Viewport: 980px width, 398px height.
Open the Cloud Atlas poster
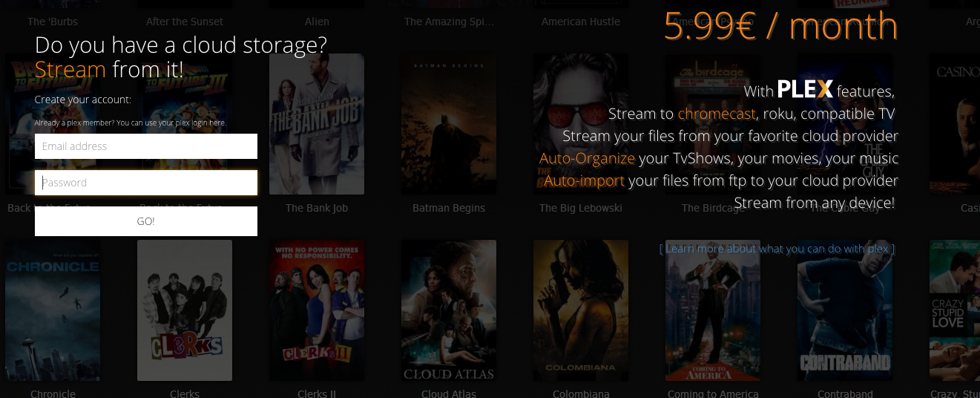[448, 310]
